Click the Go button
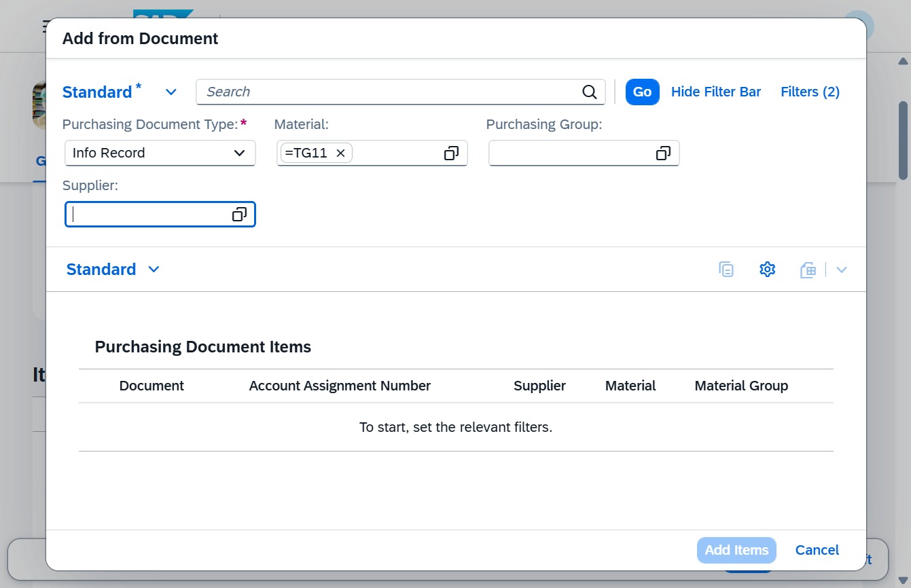 click(x=643, y=92)
